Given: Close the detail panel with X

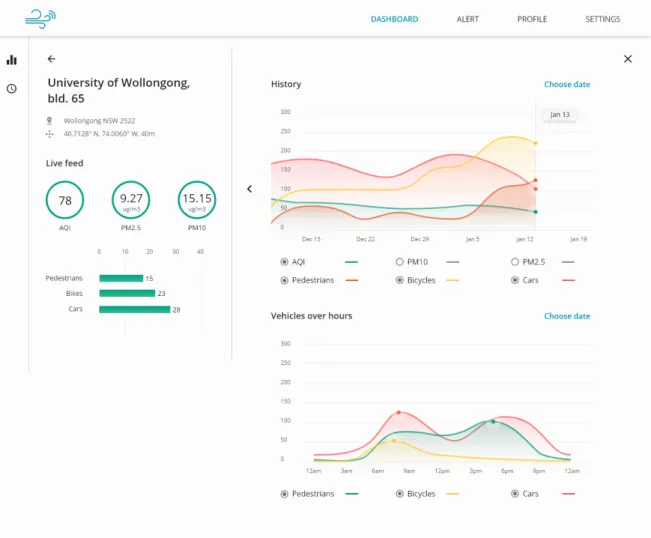Looking at the screenshot, I should pos(628,59).
